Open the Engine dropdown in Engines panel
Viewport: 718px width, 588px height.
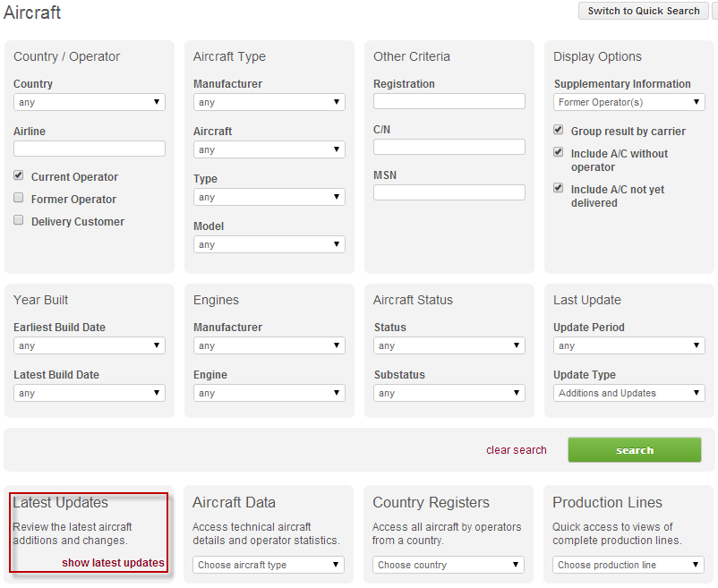[269, 393]
